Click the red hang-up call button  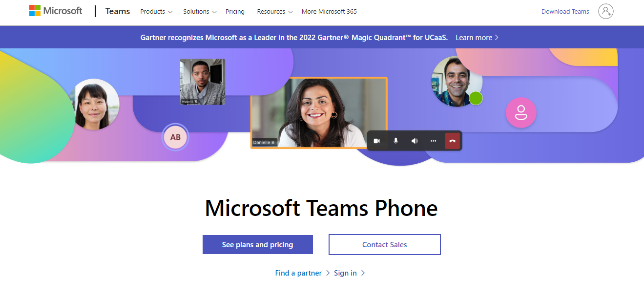pos(452,141)
